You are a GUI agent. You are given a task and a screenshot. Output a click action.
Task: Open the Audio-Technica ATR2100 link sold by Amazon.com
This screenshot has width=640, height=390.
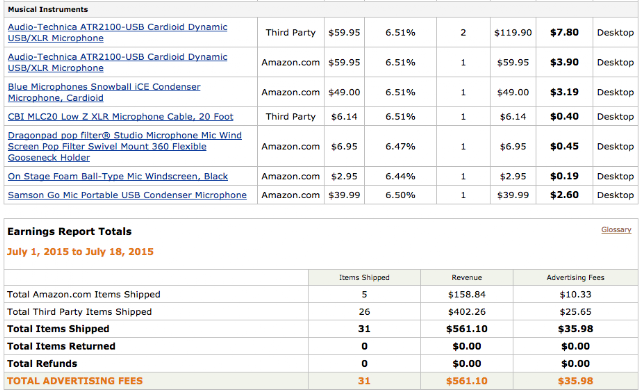click(118, 62)
